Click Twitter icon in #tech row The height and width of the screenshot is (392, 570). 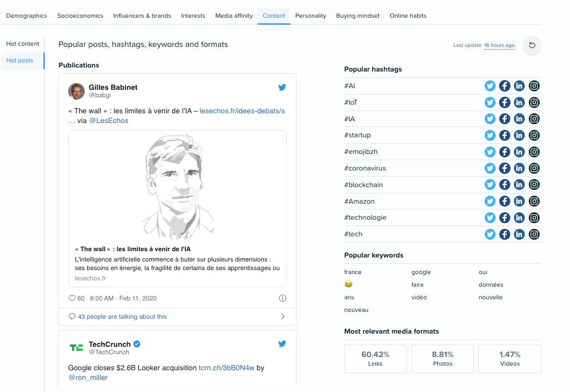[x=490, y=234]
